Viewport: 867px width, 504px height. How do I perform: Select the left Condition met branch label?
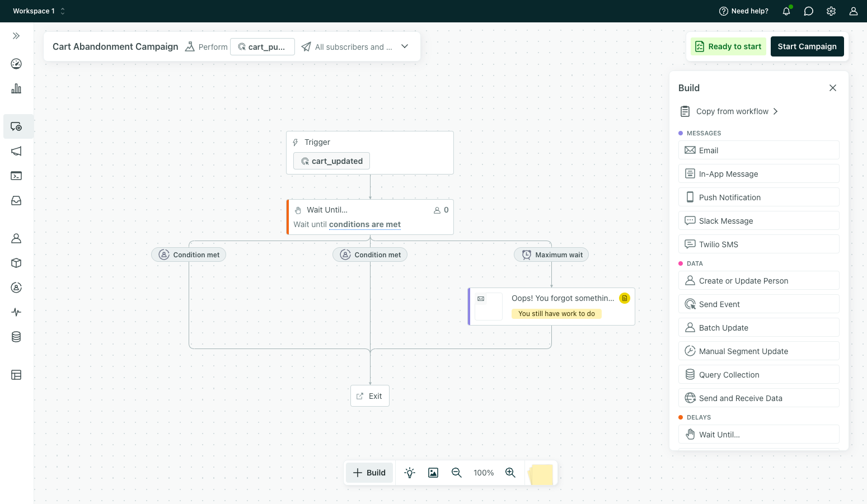click(x=189, y=255)
